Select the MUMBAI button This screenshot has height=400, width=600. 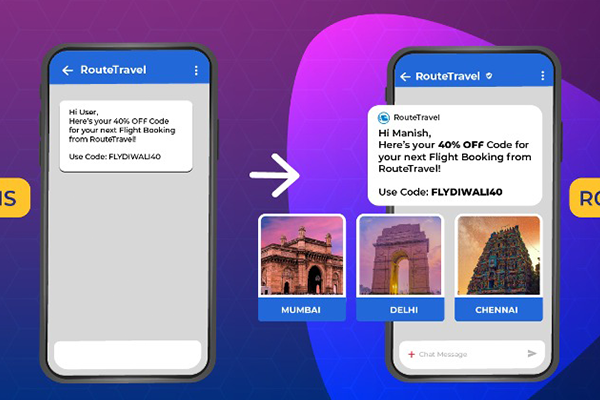point(302,310)
